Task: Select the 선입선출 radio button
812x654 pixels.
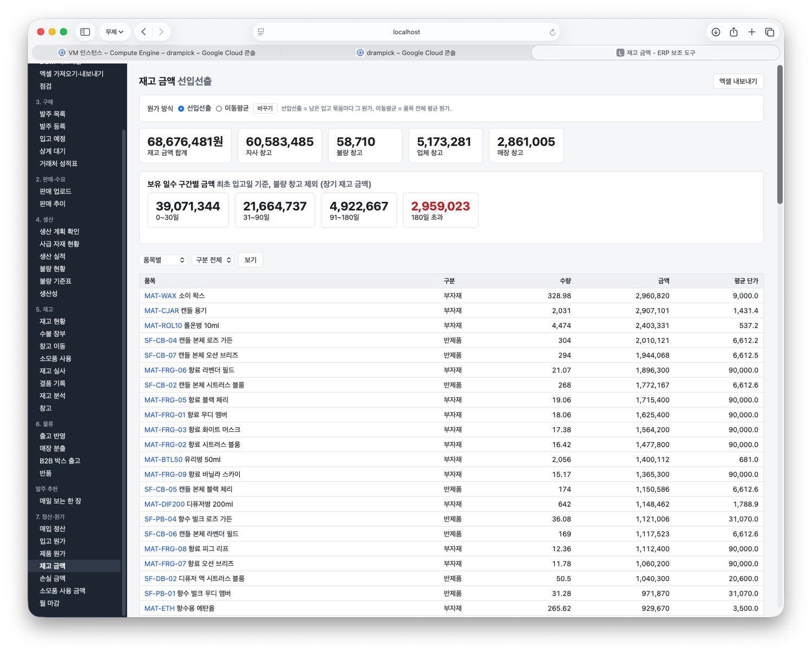Action: click(181, 109)
